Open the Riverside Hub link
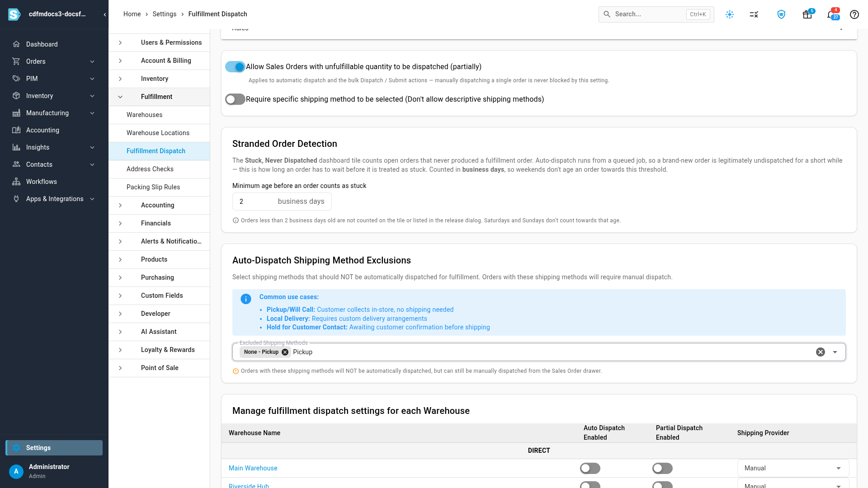This screenshot has width=868, height=488. (x=249, y=485)
